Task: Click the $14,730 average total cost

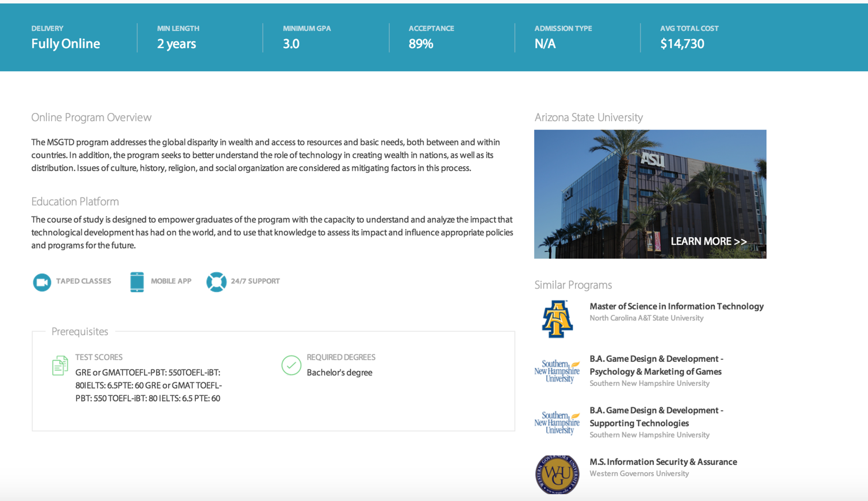Action: tap(682, 44)
